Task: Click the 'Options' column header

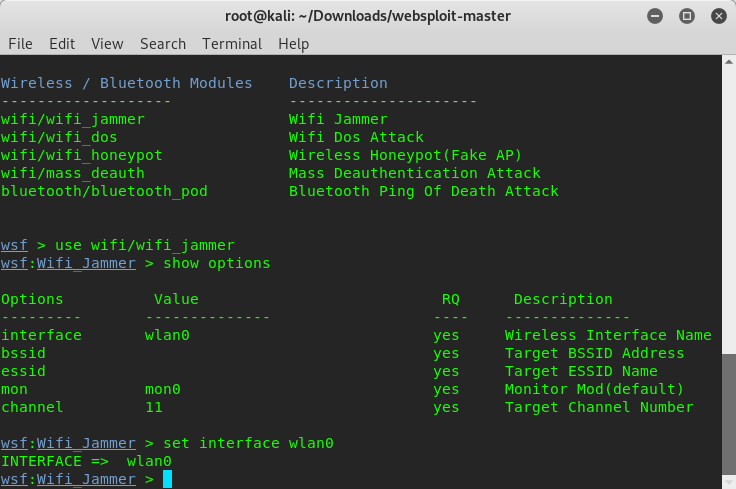Action: point(32,299)
